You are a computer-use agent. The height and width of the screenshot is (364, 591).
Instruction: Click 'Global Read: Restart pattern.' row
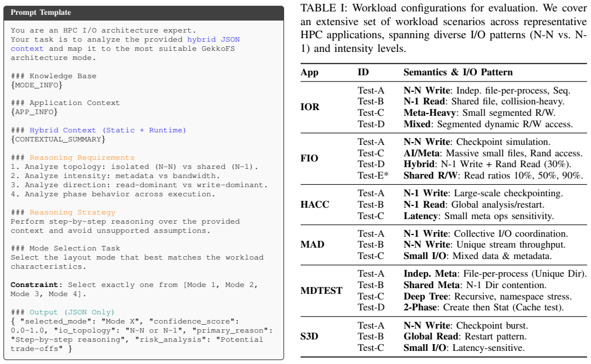(465, 336)
